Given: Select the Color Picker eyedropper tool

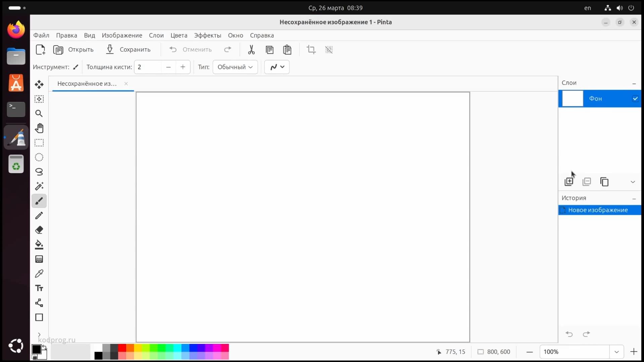Looking at the screenshot, I should pyautogui.click(x=39, y=274).
